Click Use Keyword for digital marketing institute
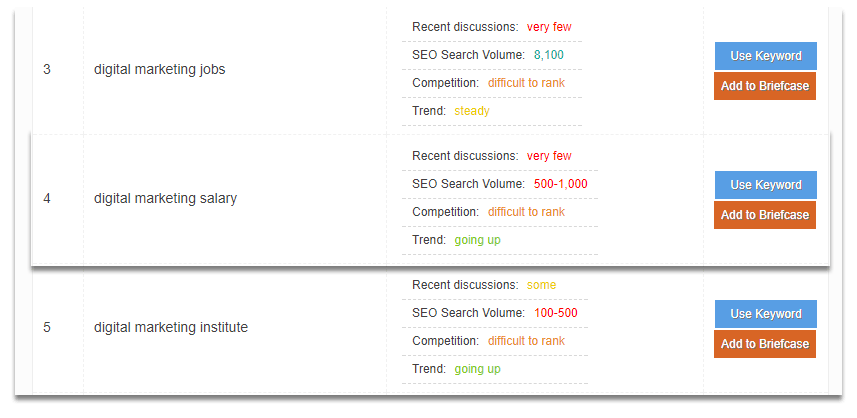857x418 pixels. click(x=766, y=314)
